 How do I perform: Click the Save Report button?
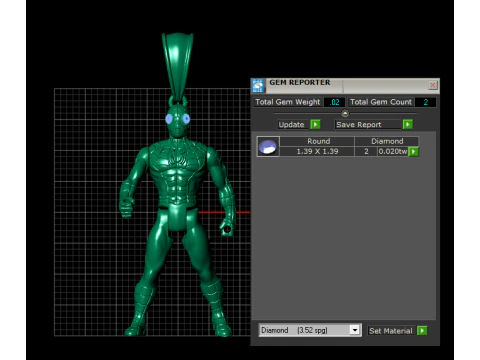(x=367, y=125)
